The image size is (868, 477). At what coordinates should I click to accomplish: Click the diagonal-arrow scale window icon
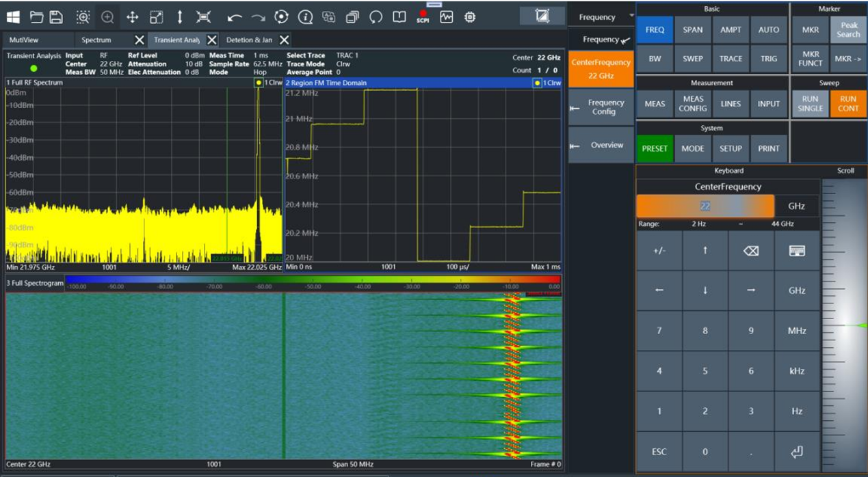click(157, 17)
